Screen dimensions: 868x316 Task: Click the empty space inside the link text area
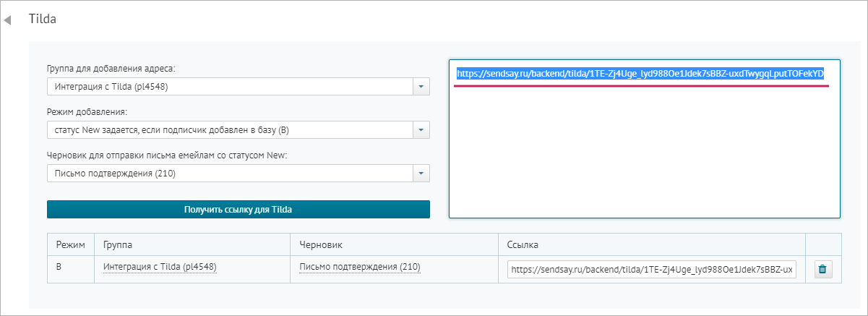tap(643, 159)
